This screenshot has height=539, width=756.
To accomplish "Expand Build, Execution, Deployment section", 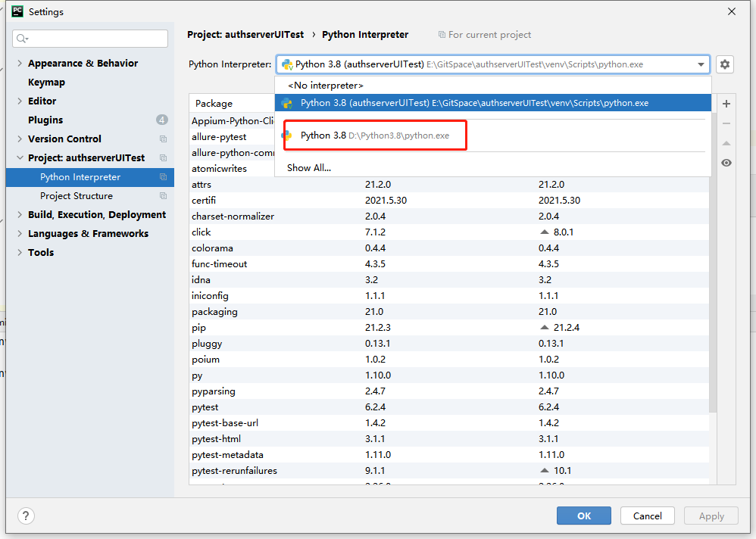I will click(20, 214).
